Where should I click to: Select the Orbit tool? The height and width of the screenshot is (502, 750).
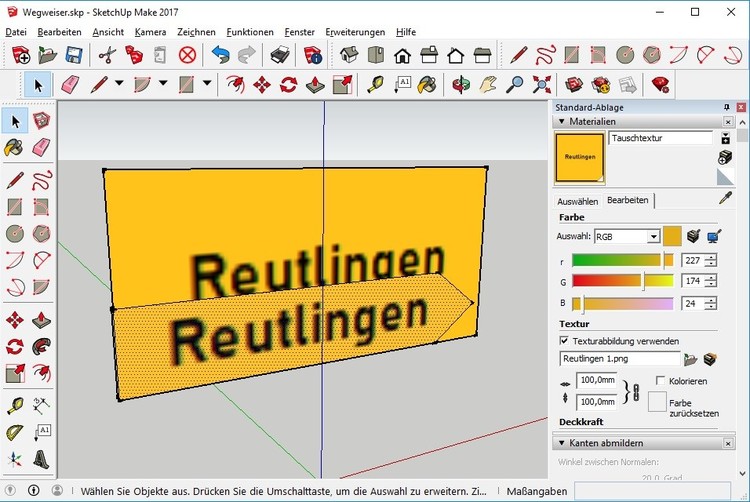pos(461,85)
